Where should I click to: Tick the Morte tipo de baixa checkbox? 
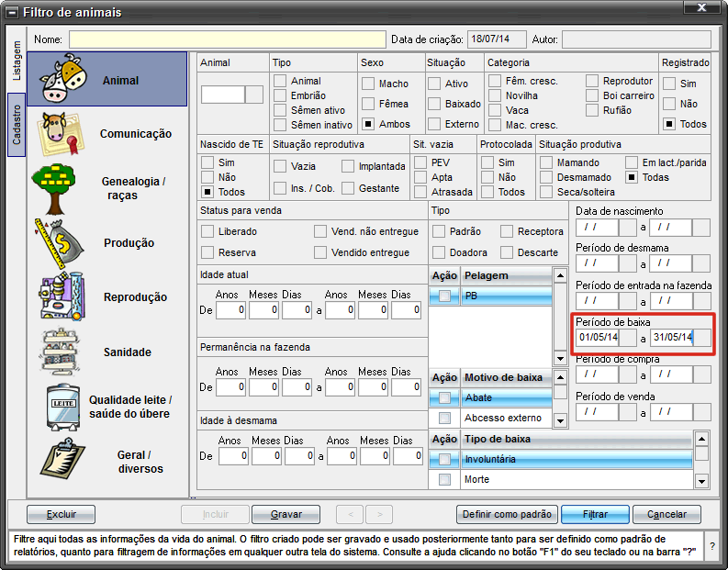[x=444, y=479]
